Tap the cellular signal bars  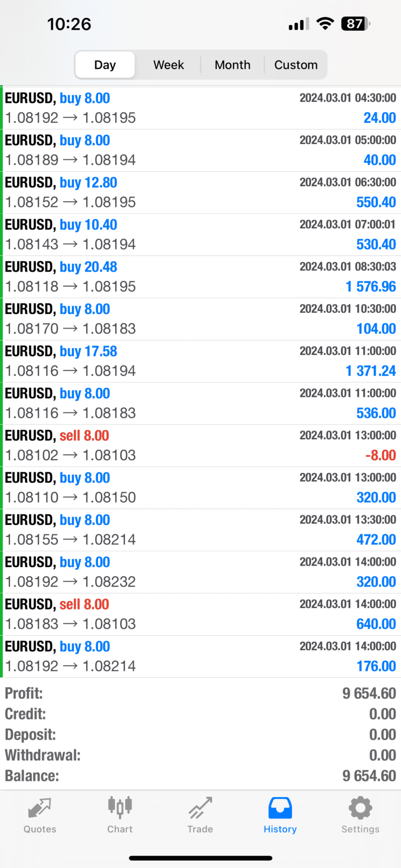(x=299, y=24)
